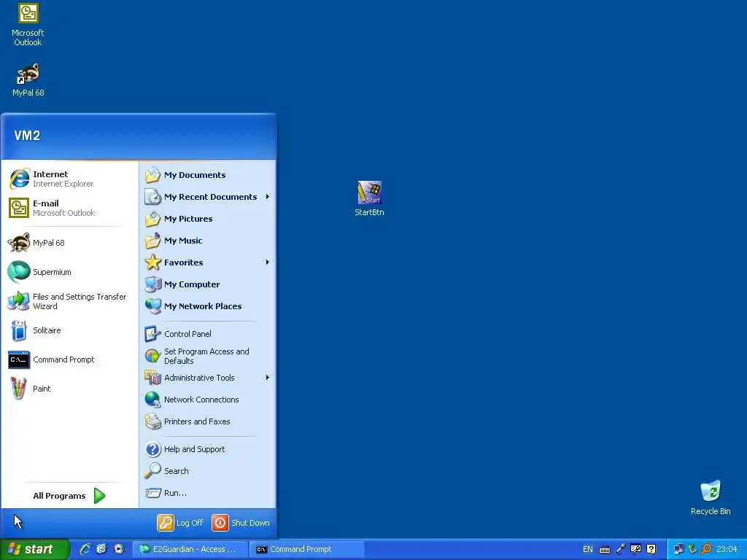Click keyboard icon in language bar
The width and height of the screenshot is (747, 560).
[605, 550]
